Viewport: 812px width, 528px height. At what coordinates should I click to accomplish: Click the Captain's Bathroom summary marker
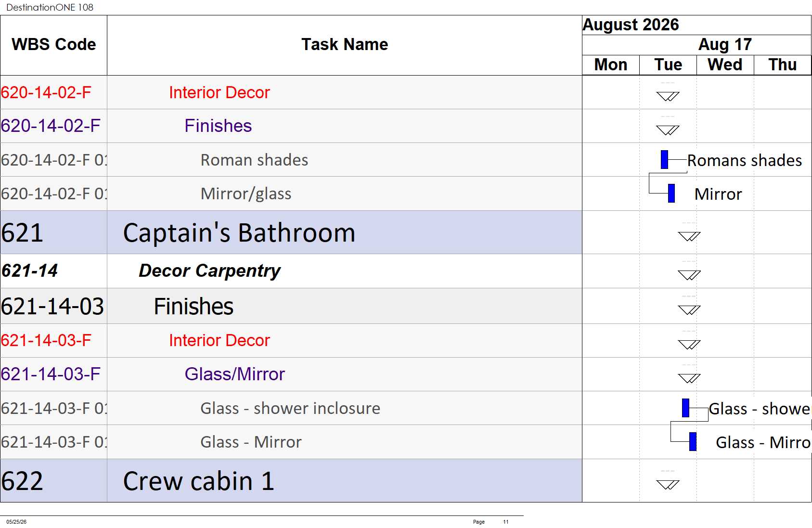(689, 236)
